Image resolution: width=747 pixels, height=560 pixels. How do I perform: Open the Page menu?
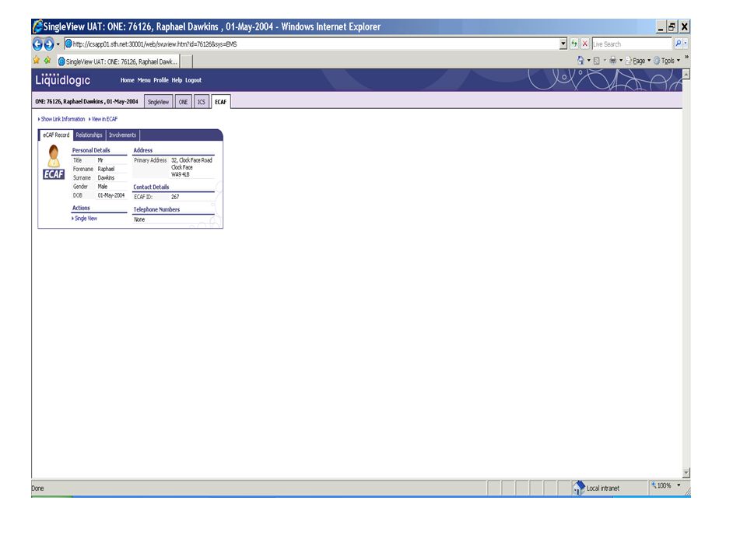(x=638, y=61)
